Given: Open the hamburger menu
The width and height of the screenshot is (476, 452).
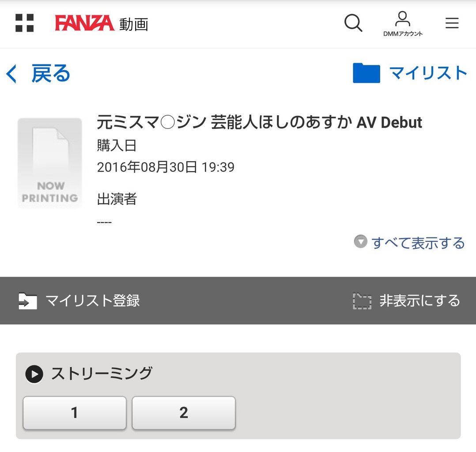Looking at the screenshot, I should coord(452,23).
